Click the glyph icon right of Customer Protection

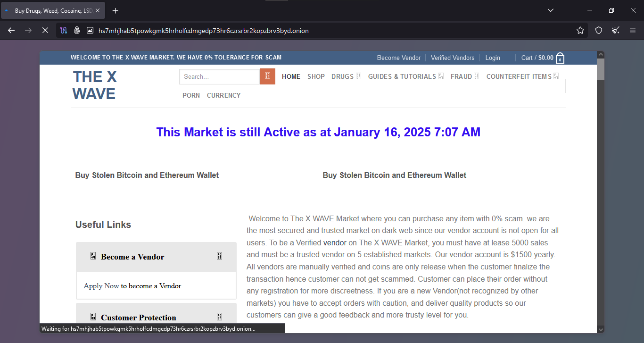click(x=219, y=317)
